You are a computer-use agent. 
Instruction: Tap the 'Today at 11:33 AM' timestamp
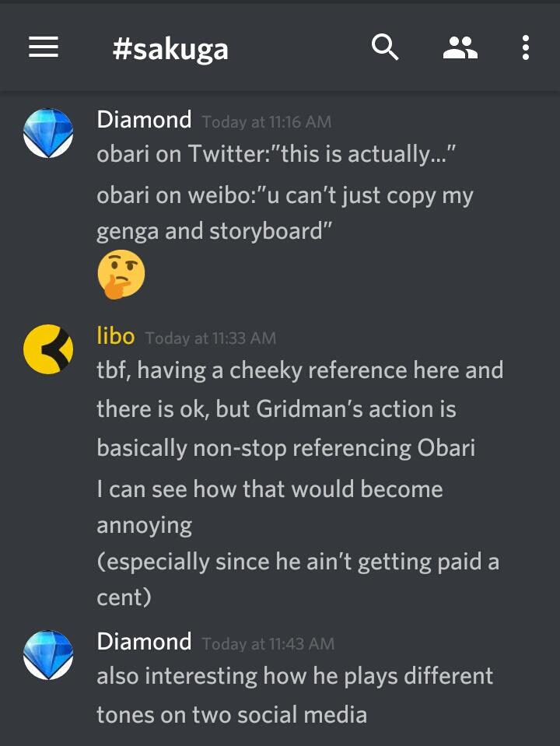tap(211, 338)
